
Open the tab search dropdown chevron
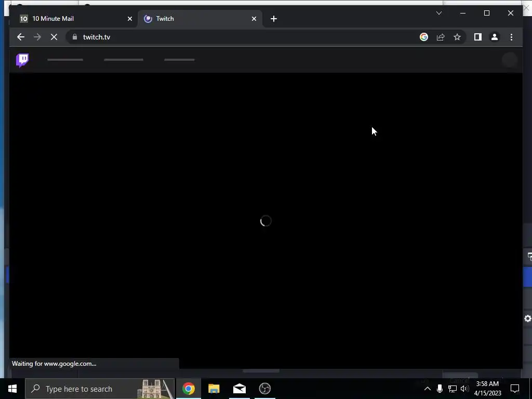click(x=439, y=13)
